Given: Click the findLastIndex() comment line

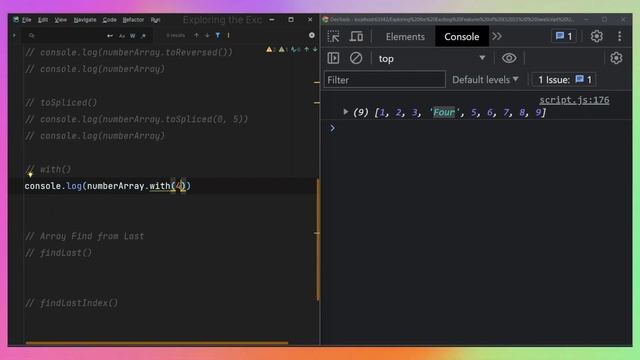Looking at the screenshot, I should click(x=72, y=303).
